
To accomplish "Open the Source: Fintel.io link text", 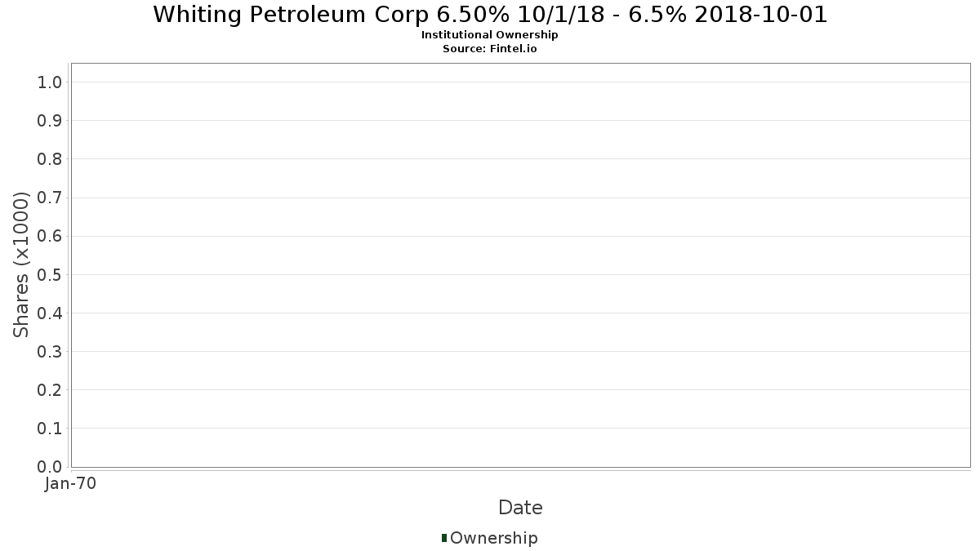I will pyautogui.click(x=490, y=48).
